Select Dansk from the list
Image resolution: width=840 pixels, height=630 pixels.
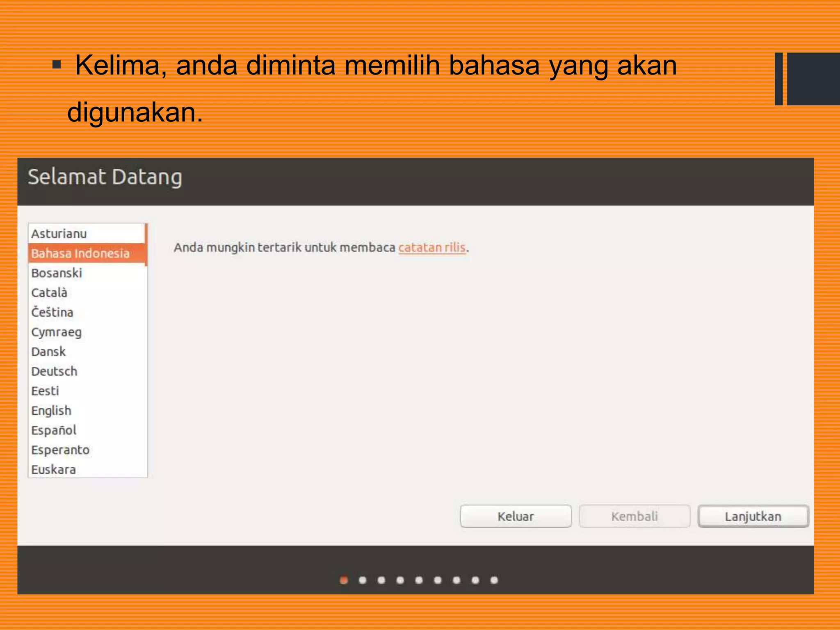click(x=87, y=352)
